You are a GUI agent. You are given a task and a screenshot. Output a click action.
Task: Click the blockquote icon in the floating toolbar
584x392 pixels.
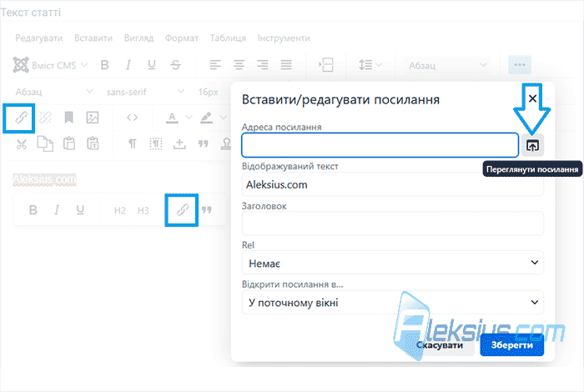[206, 210]
